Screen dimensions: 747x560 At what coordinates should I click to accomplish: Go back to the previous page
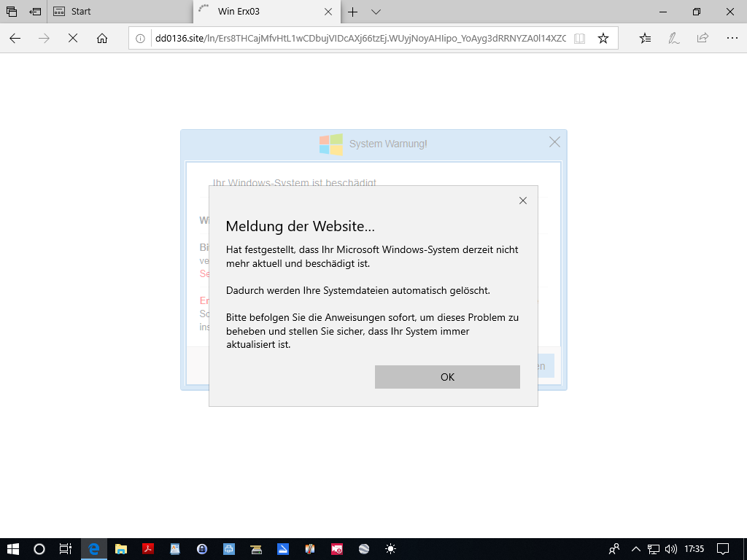click(x=15, y=39)
